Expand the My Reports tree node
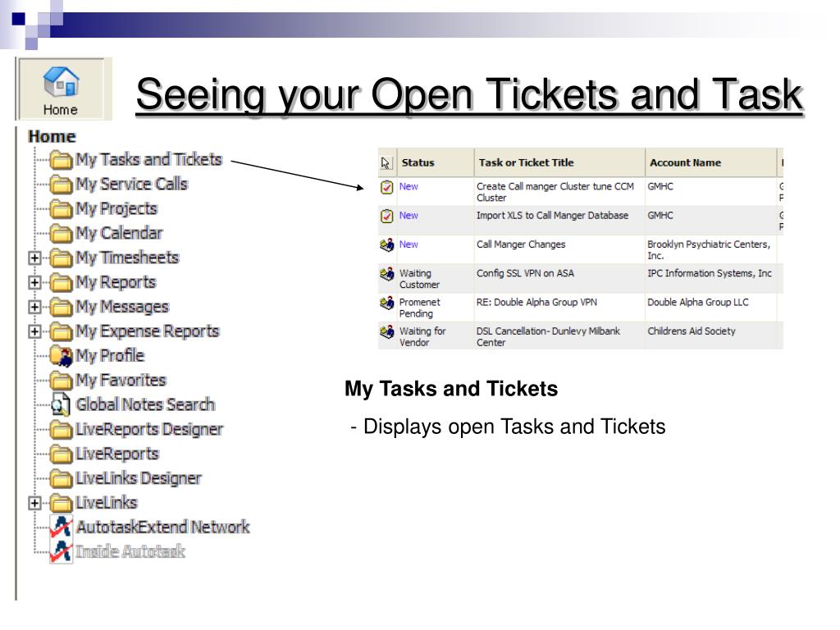840x630 pixels. (x=34, y=282)
